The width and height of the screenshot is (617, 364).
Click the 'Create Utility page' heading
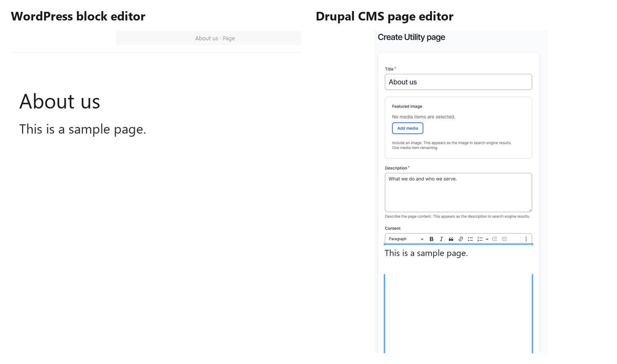pos(411,37)
